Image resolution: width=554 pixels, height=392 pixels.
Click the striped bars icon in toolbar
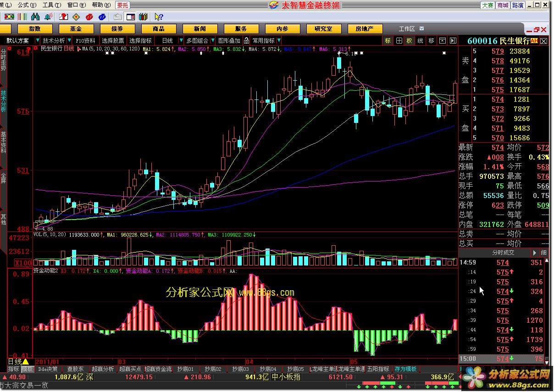pos(22,17)
